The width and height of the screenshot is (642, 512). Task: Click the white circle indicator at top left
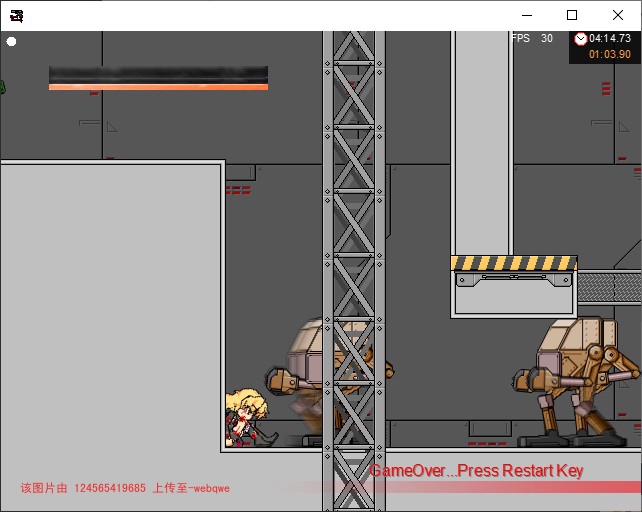[x=11, y=41]
